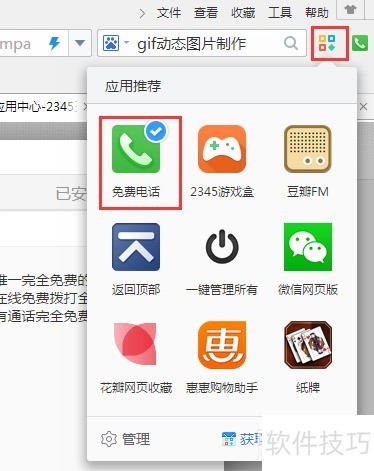Switch to the 应用中心-2345 tab

(x=38, y=107)
